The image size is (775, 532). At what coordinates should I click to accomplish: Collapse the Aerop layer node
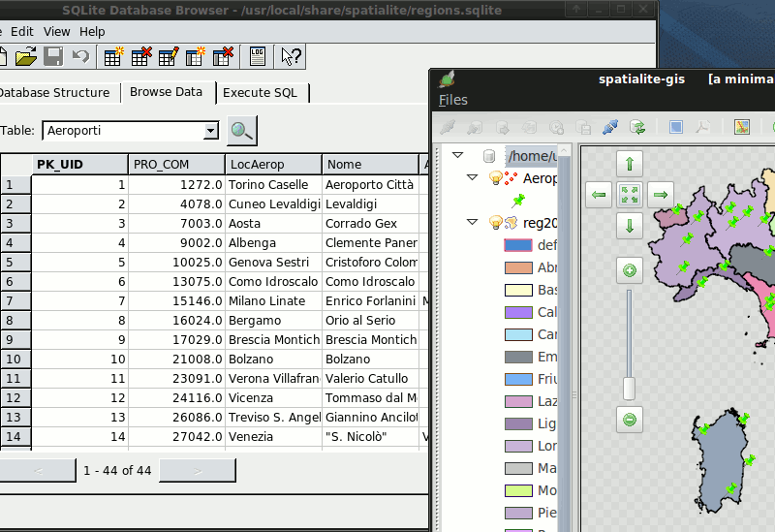[473, 177]
